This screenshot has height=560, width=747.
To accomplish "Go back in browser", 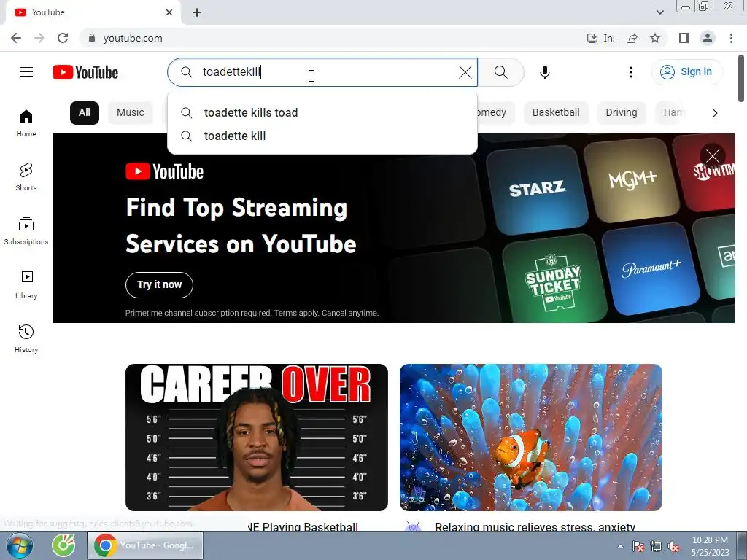I will [16, 38].
